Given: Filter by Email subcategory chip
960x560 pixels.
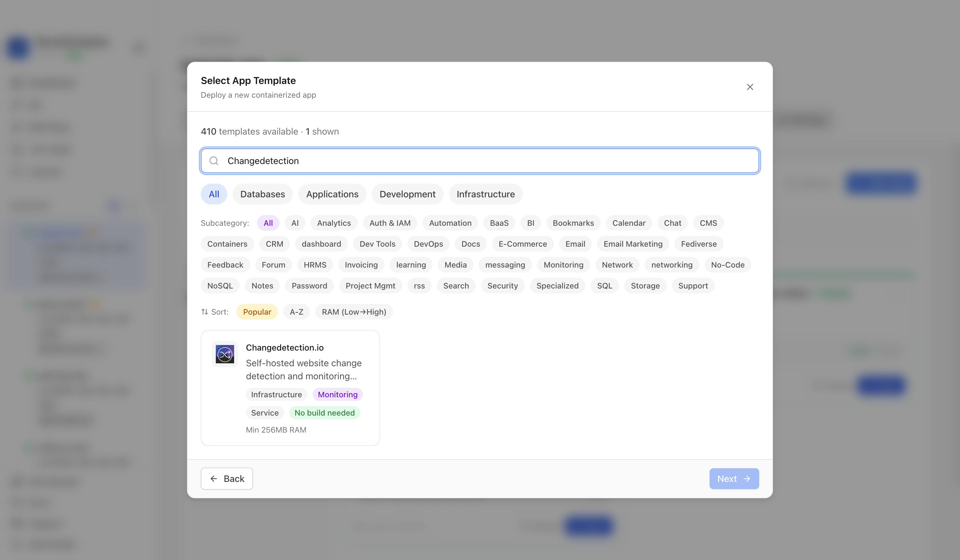Looking at the screenshot, I should point(575,244).
